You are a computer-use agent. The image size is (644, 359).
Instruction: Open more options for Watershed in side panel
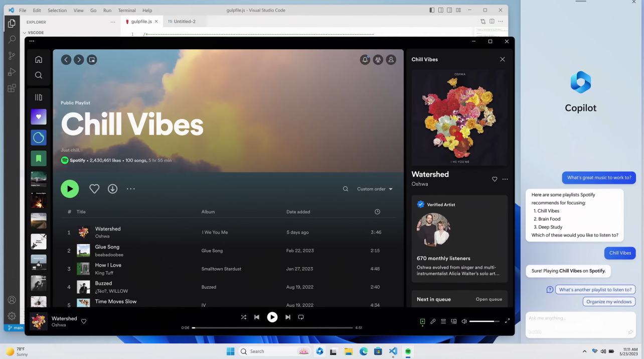505,179
